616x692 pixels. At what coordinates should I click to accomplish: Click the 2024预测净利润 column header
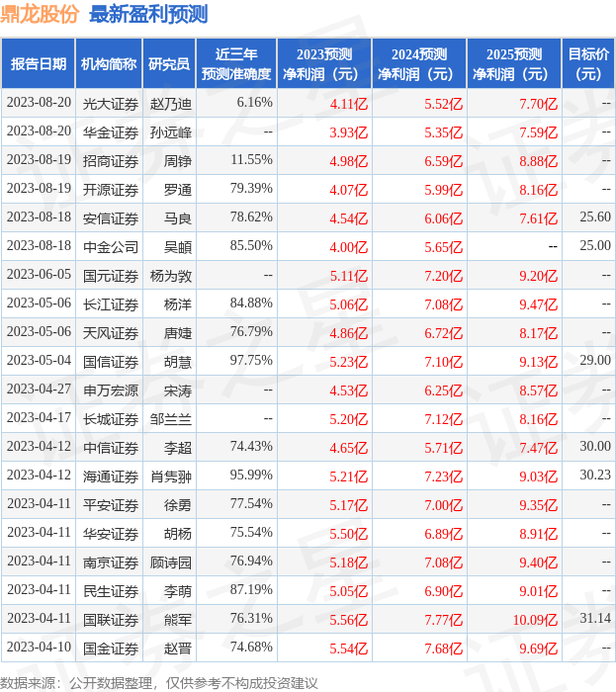[x=419, y=63]
